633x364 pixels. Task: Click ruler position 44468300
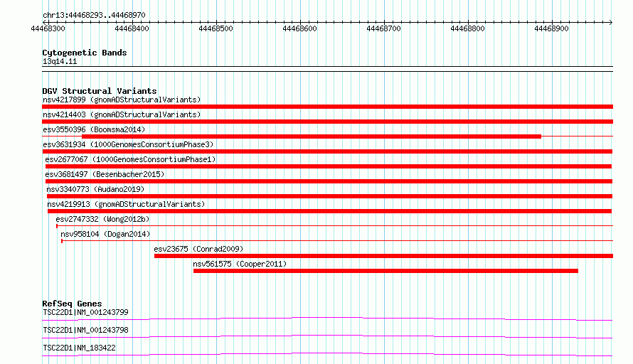pos(48,28)
